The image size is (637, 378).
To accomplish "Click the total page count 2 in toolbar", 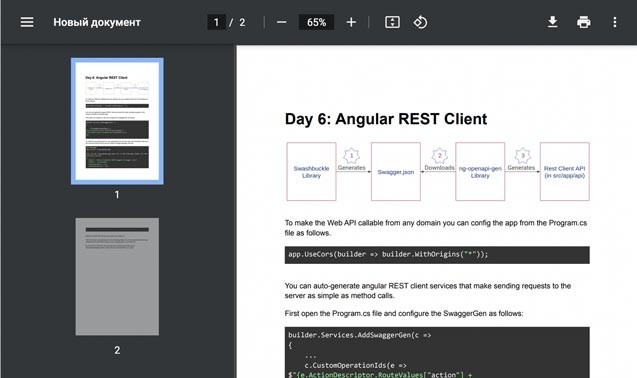I will [x=242, y=22].
